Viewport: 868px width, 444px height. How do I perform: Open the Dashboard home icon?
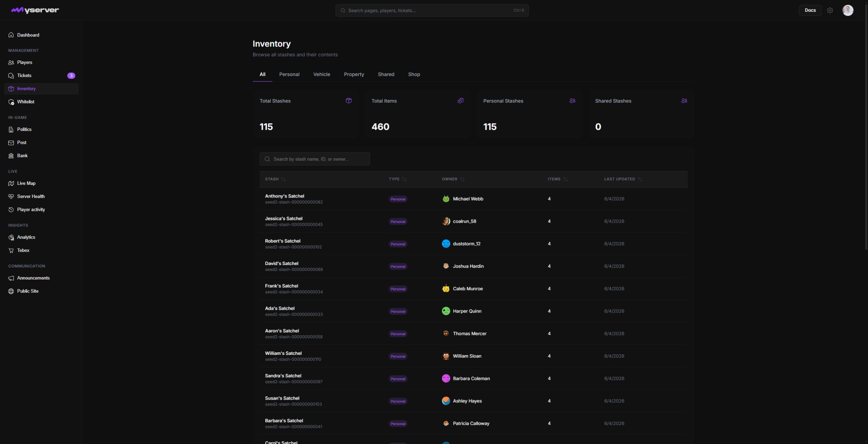coord(11,35)
